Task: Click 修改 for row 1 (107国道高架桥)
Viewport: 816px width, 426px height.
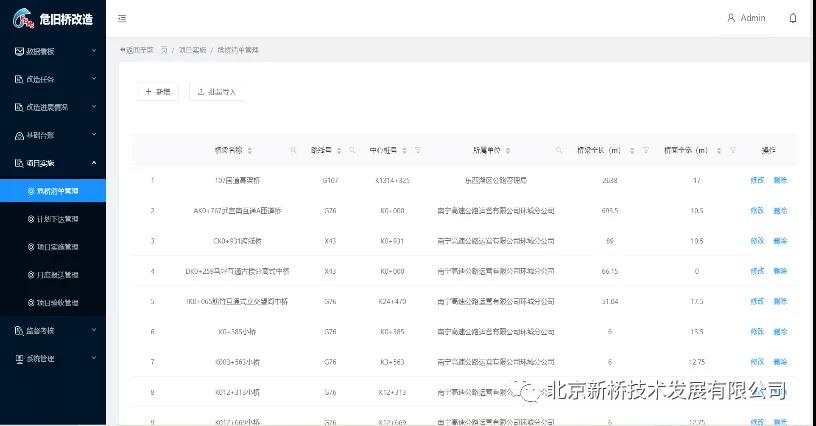Action: click(x=757, y=180)
